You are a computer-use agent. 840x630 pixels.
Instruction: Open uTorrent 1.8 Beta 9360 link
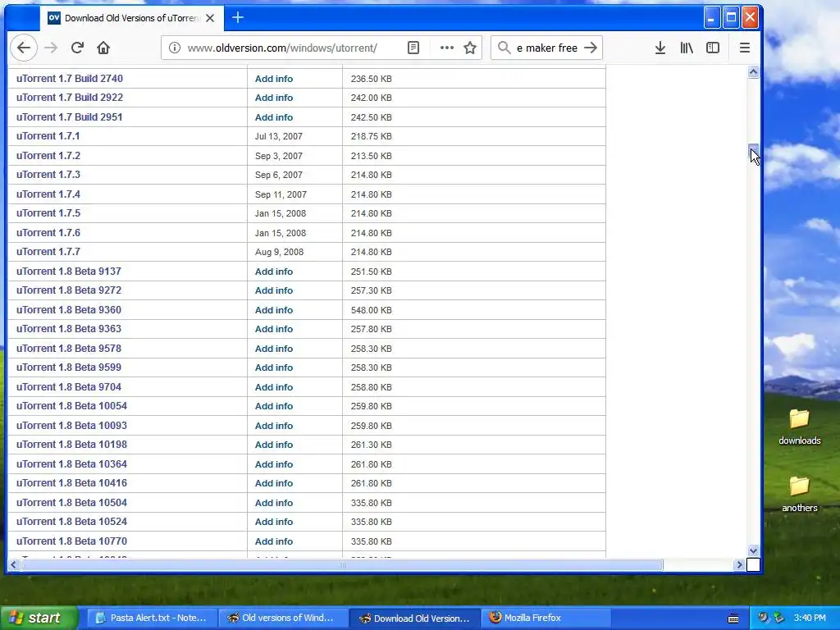click(x=69, y=309)
